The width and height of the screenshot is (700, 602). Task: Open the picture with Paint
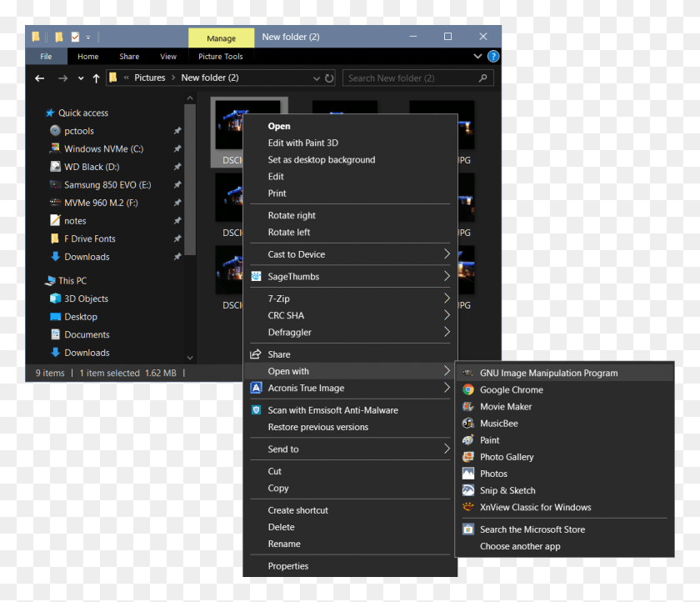pos(489,440)
